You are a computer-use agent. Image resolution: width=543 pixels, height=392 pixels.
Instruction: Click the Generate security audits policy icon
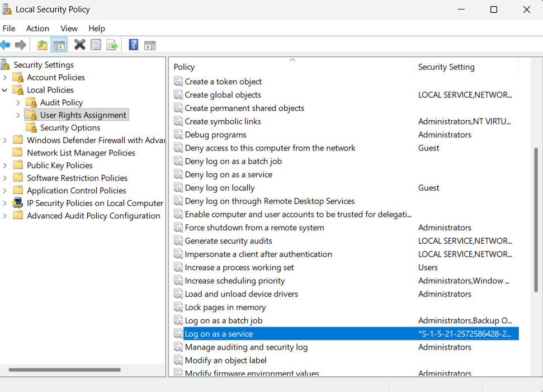(178, 241)
